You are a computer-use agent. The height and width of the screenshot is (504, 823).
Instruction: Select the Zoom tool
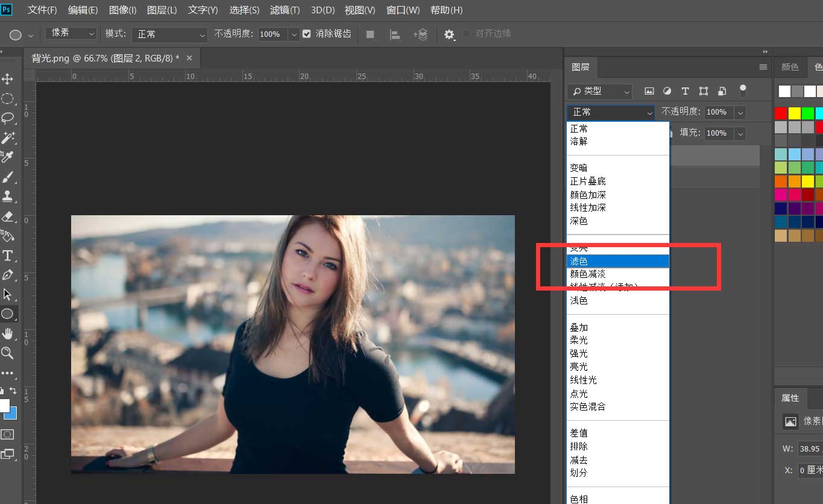click(x=8, y=353)
